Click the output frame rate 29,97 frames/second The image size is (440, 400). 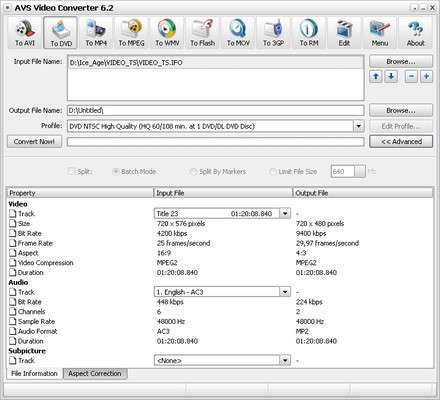327,243
